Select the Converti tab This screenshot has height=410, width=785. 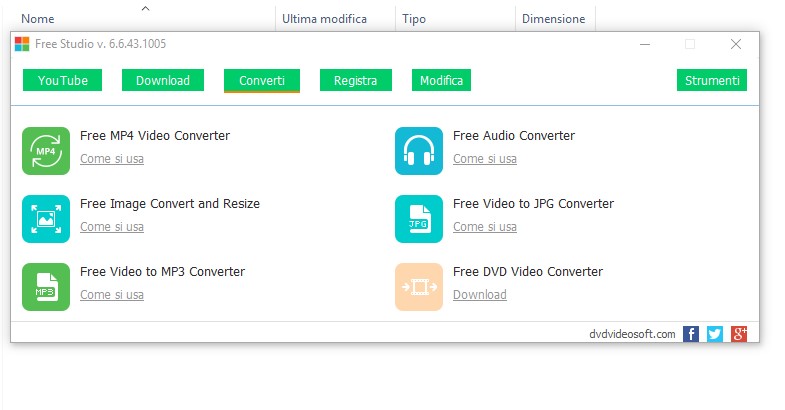pyautogui.click(x=262, y=81)
